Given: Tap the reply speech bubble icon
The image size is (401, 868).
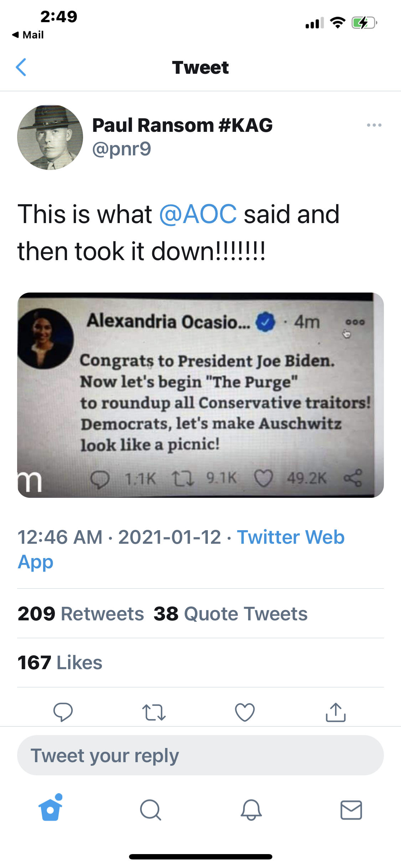Looking at the screenshot, I should tap(63, 712).
